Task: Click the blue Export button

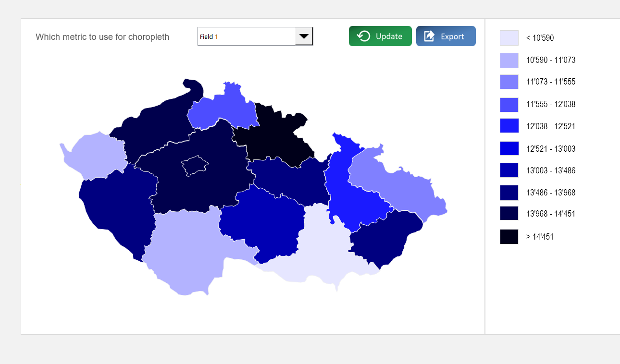Action: [446, 36]
